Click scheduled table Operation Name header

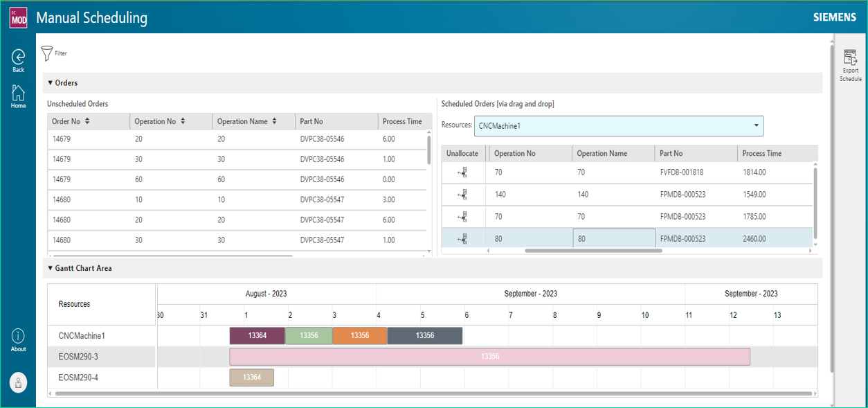pos(613,153)
